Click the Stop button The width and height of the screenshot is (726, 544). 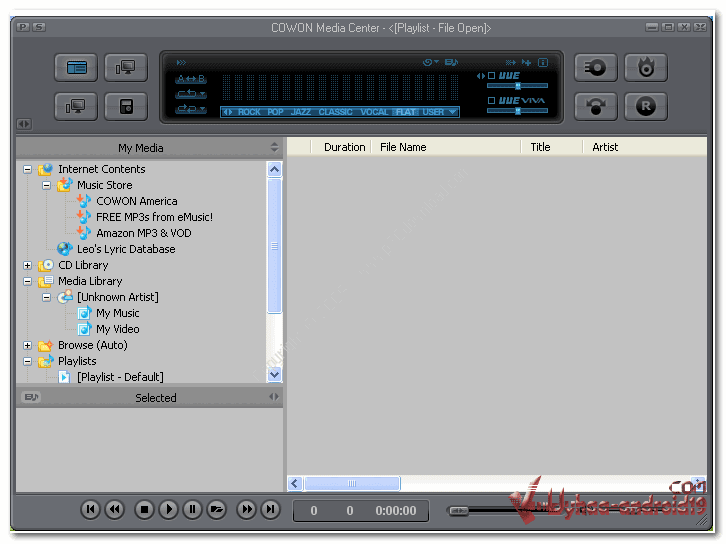(144, 510)
